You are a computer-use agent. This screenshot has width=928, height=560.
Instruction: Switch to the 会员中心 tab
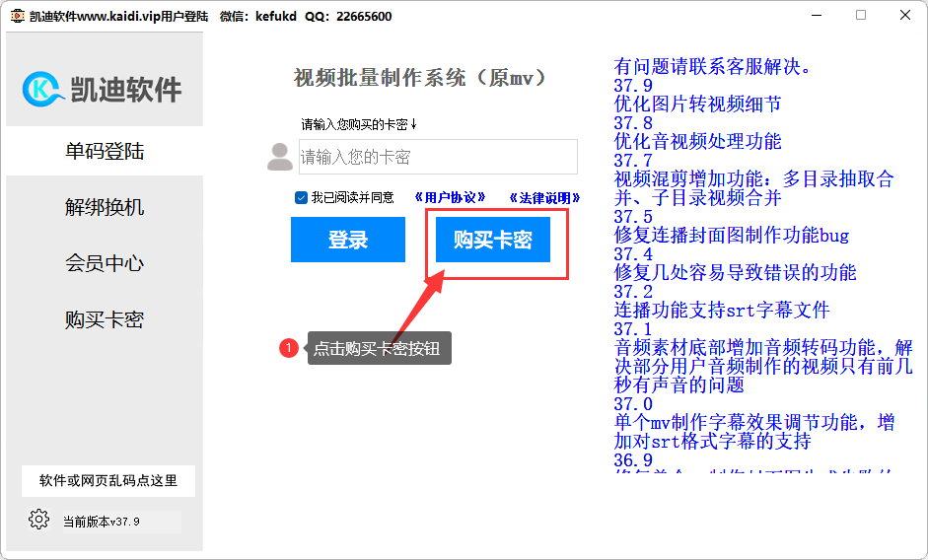[105, 263]
